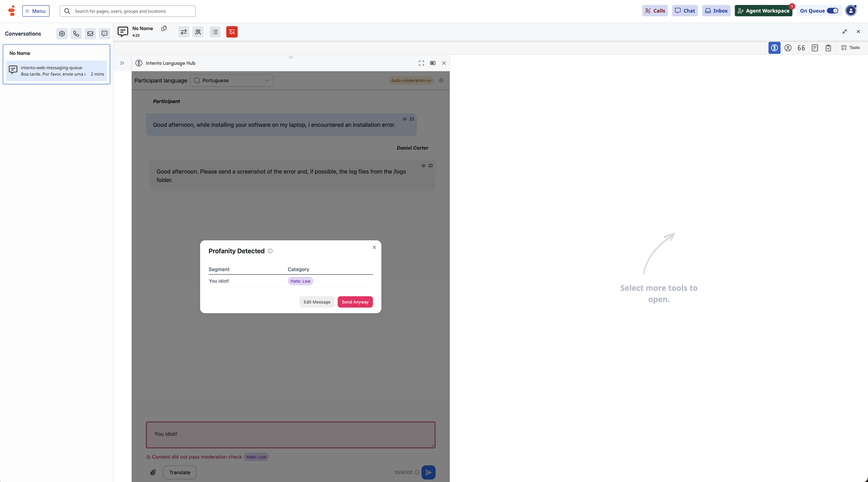Select the Intento panel icon in tools bar
Image resolution: width=868 pixels, height=482 pixels.
coord(774,48)
